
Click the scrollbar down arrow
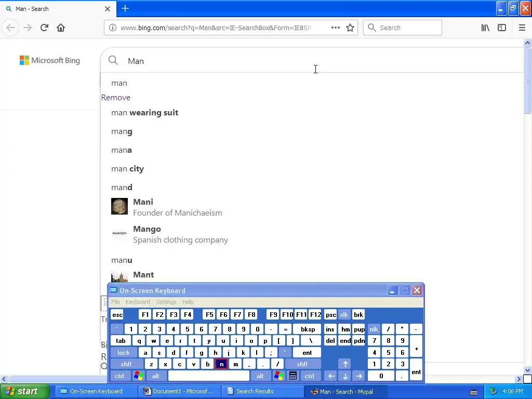click(x=527, y=370)
